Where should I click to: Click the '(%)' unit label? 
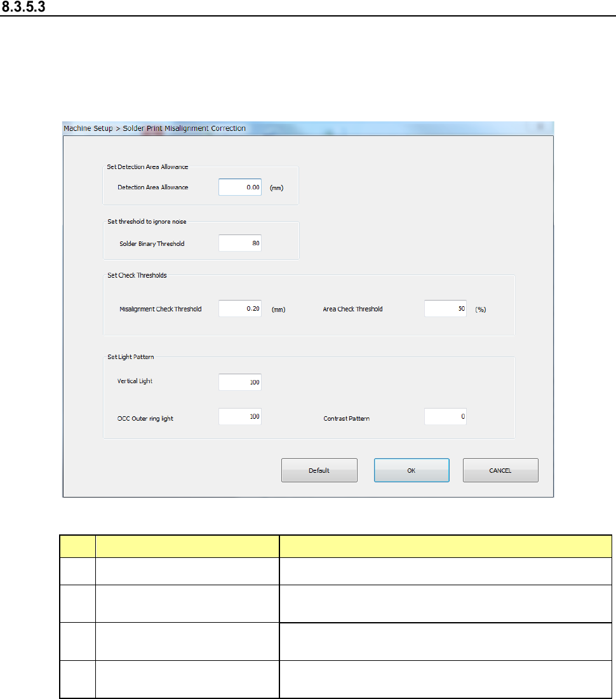click(481, 309)
